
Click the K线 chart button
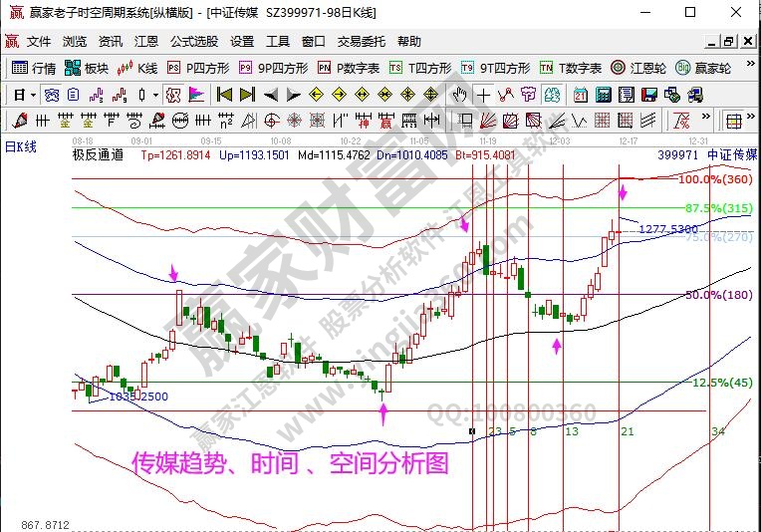(137, 68)
